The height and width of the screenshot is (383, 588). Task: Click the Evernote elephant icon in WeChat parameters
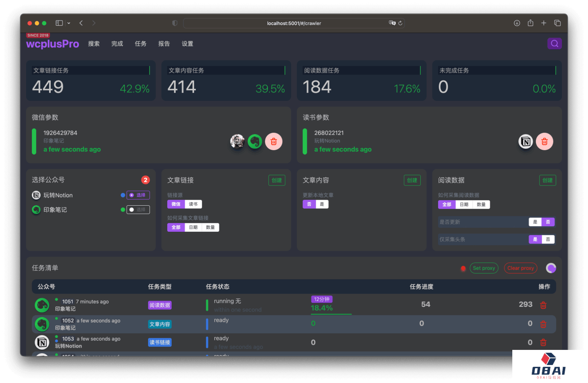pyautogui.click(x=255, y=141)
